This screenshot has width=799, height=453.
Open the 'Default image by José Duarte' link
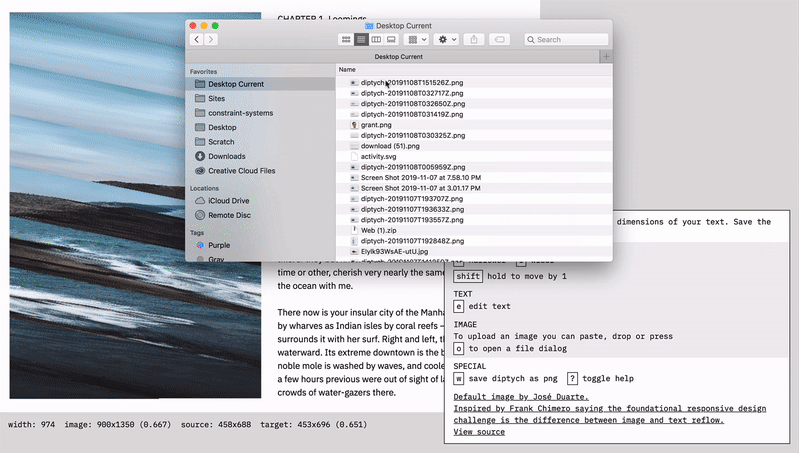(x=521, y=396)
